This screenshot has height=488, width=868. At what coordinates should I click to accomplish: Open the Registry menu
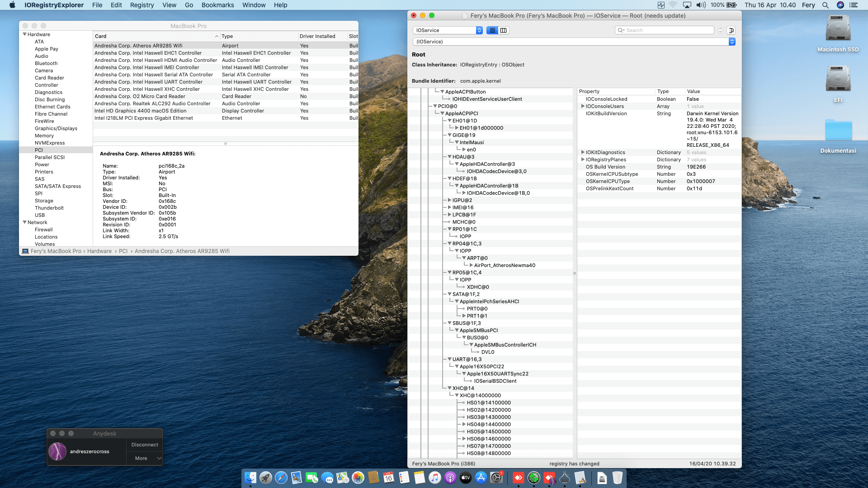coord(142,5)
